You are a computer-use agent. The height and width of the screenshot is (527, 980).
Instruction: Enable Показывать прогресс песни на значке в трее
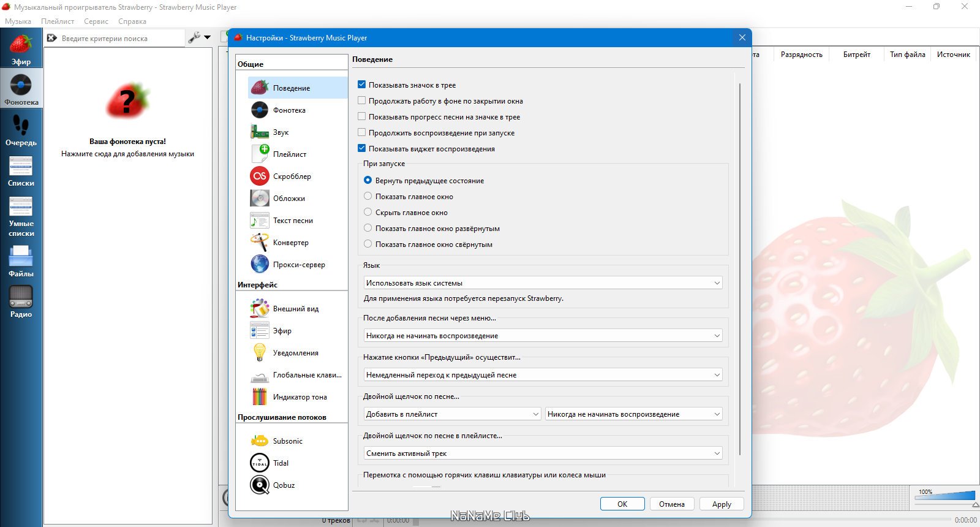[361, 116]
